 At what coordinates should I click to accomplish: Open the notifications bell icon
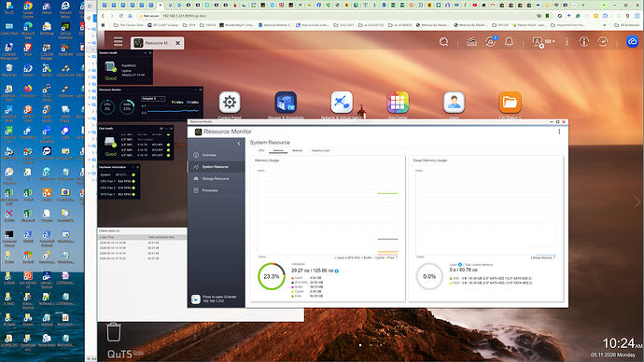(509, 42)
